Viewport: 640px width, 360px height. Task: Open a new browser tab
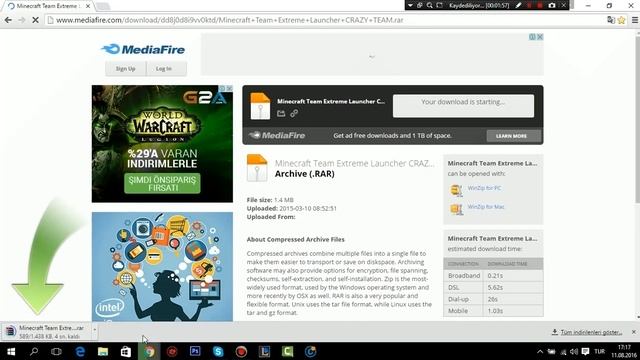[x=103, y=6]
